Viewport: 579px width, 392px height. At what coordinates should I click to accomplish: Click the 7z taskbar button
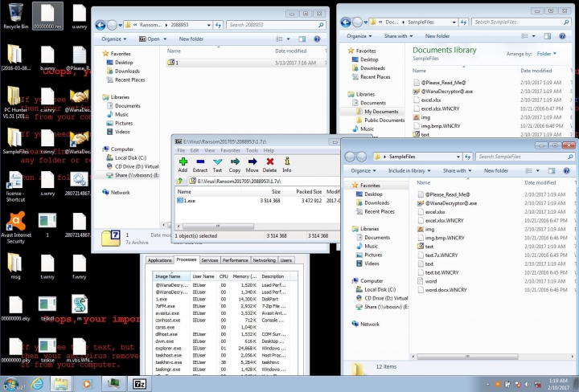pyautogui.click(x=139, y=384)
